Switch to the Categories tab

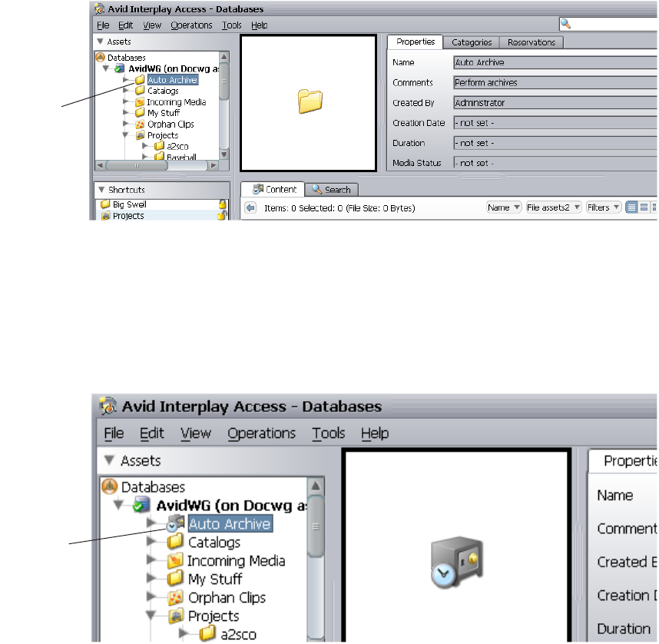[472, 42]
